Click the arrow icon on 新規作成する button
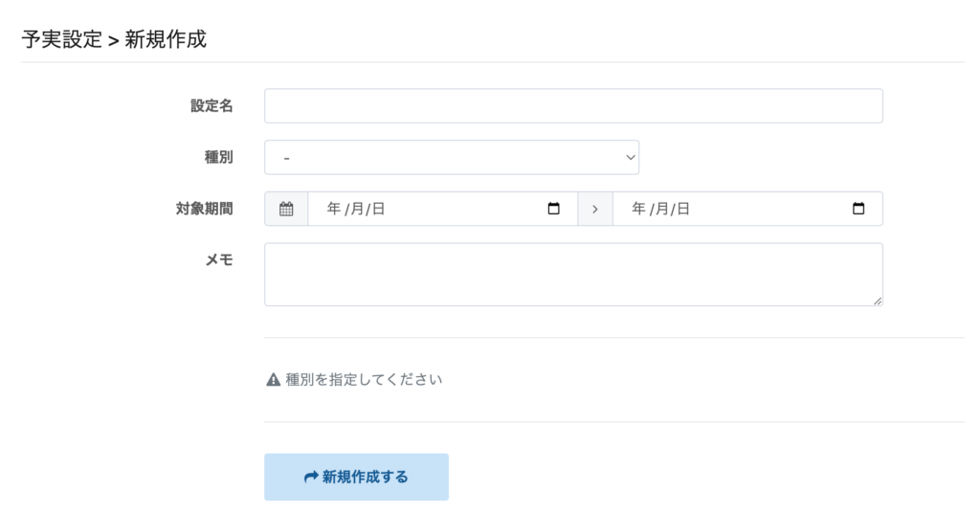 310,477
